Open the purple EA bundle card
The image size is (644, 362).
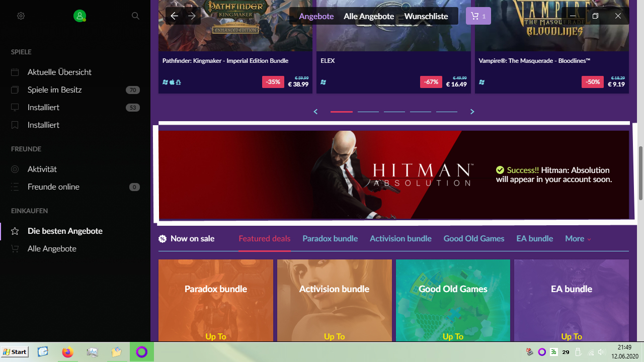coord(572,301)
